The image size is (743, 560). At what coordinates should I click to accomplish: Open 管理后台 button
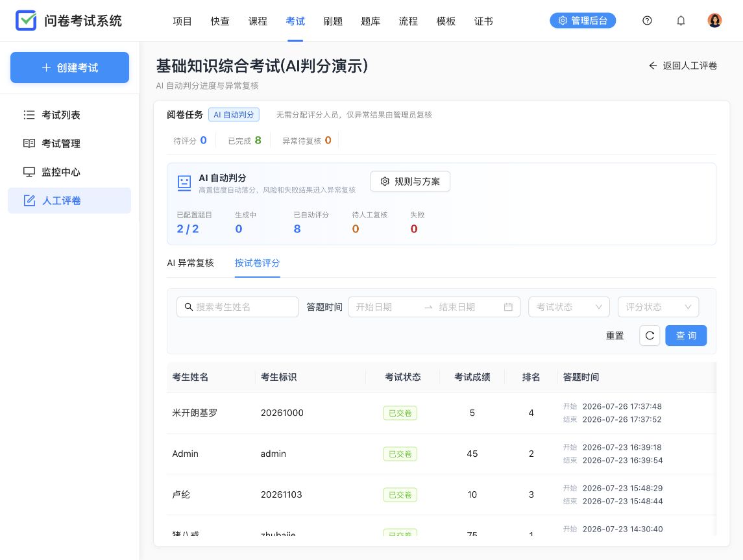583,20
